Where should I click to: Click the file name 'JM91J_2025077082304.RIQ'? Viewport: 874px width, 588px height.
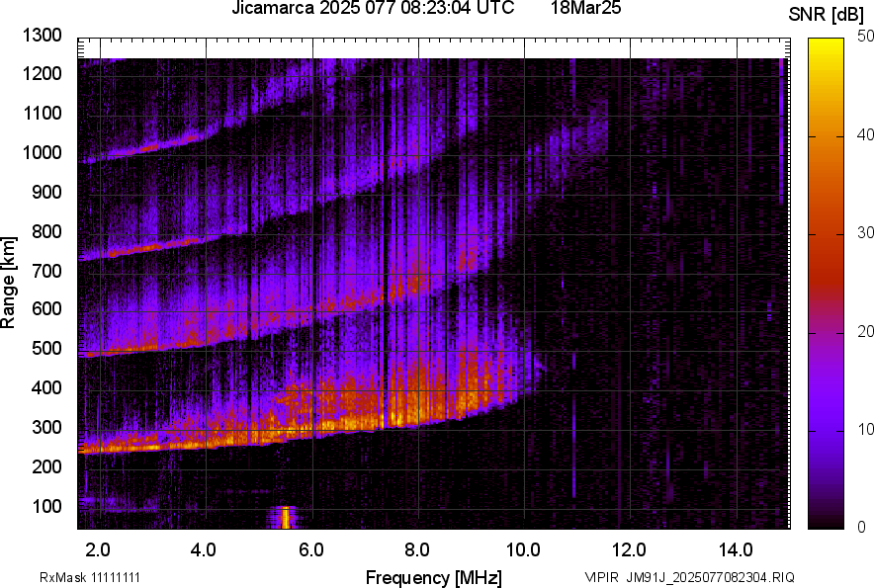[710, 577]
